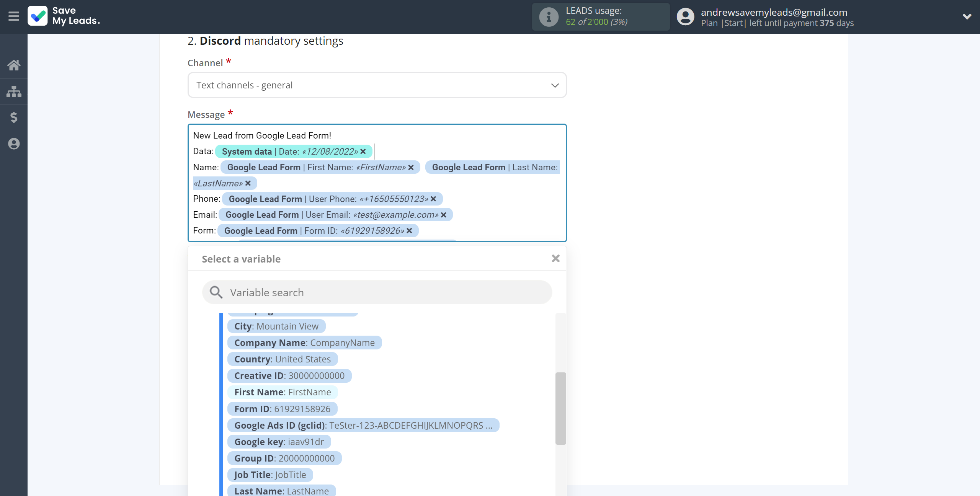
Task: Remove the System data Date variable
Action: tap(363, 152)
